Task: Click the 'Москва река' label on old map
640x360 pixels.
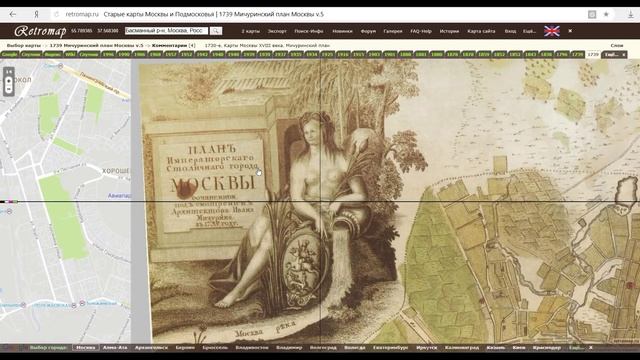Action: 264,330
